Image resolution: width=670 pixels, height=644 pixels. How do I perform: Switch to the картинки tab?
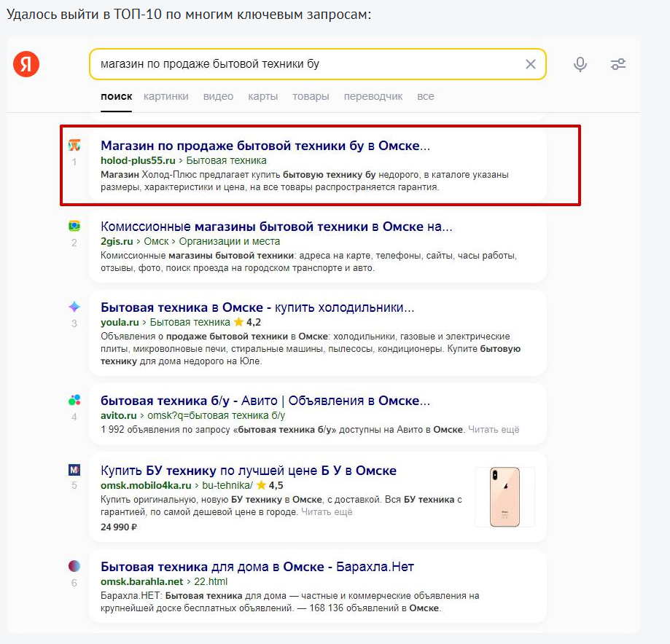pyautogui.click(x=165, y=96)
